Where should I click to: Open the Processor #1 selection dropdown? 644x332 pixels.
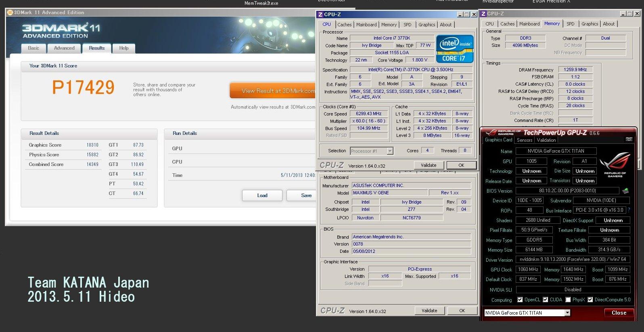(390, 151)
